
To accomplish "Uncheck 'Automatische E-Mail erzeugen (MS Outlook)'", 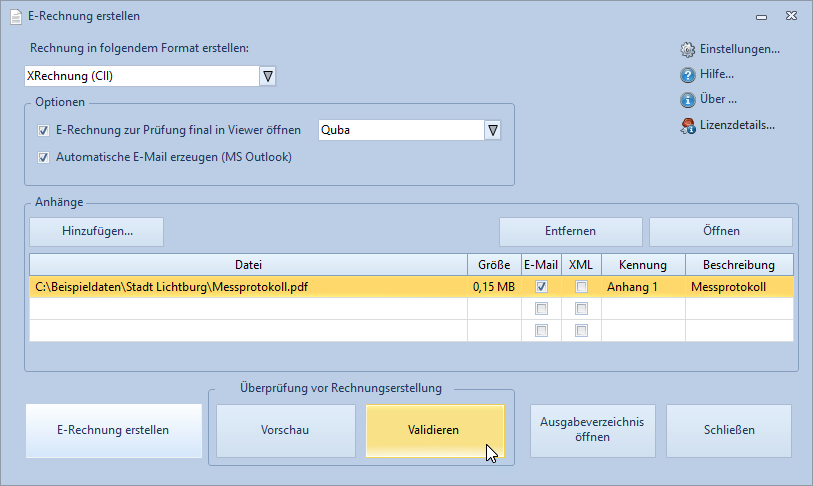I will (44, 157).
